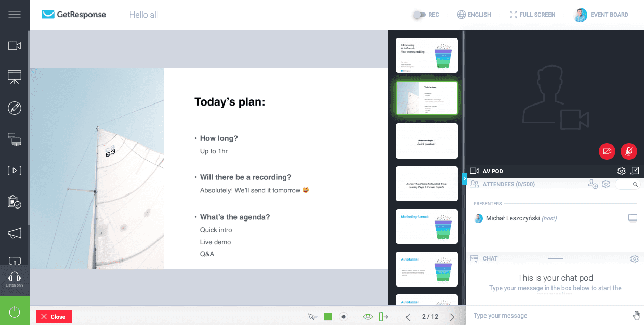Open the call to action megaphone tool
This screenshot has width=644, height=325.
coord(15,233)
